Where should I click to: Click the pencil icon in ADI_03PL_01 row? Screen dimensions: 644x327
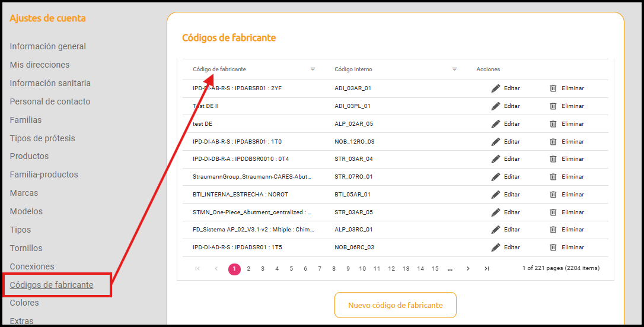click(x=496, y=106)
